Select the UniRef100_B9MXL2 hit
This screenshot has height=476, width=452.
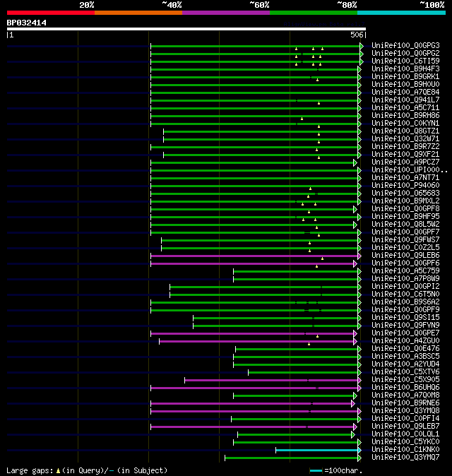coord(405,201)
